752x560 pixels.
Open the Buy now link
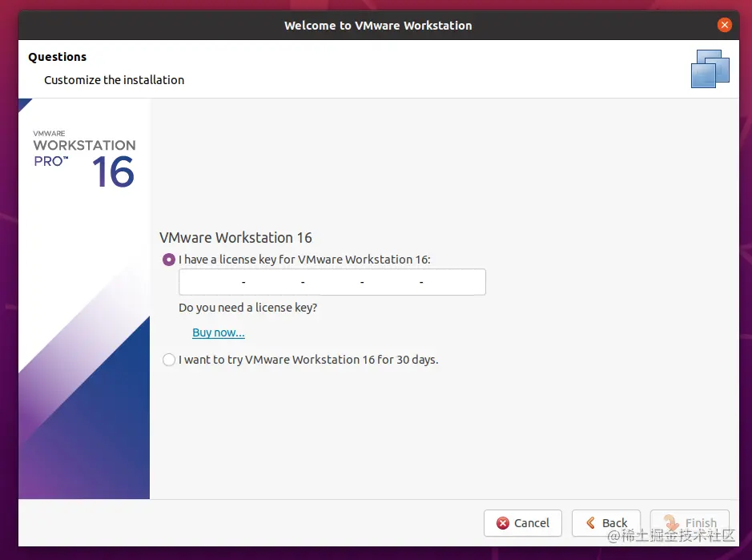click(218, 332)
